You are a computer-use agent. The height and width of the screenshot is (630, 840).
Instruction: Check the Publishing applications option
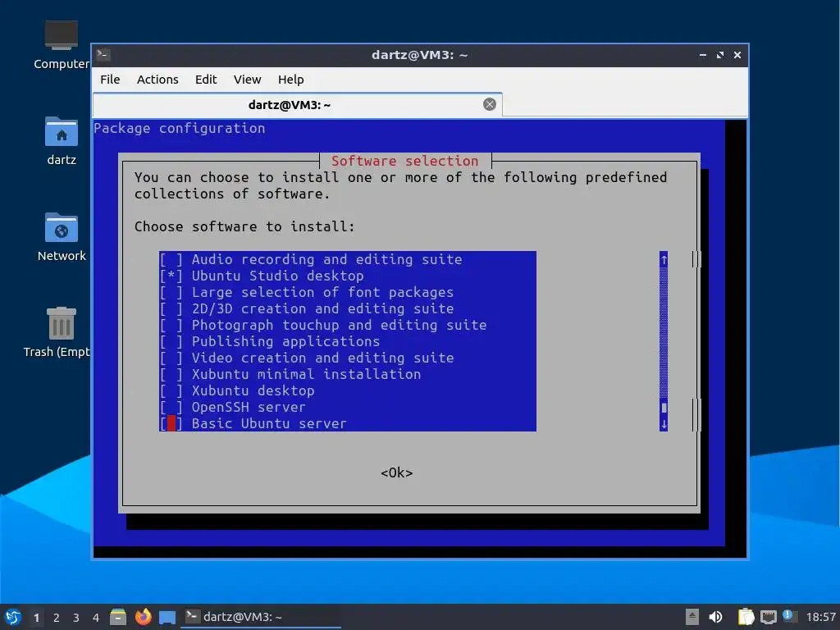[171, 342]
